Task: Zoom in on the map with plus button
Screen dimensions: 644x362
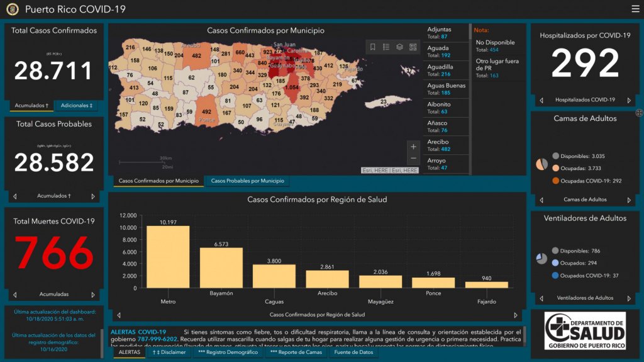Action: click(x=413, y=147)
